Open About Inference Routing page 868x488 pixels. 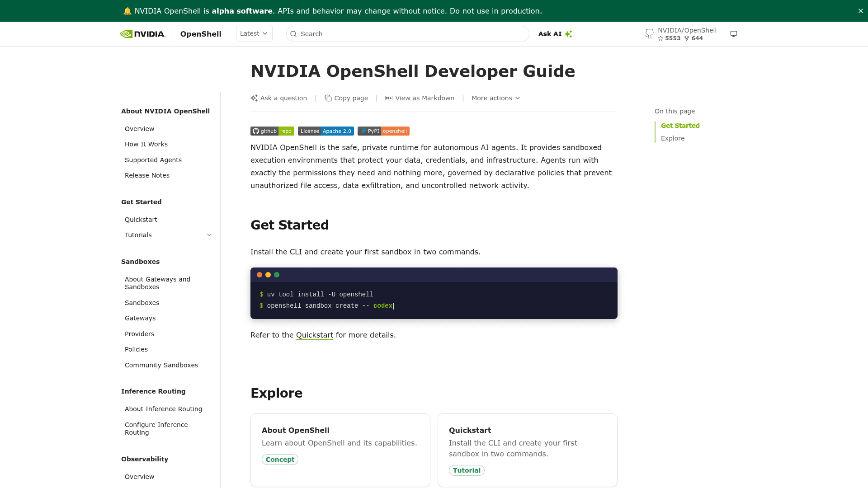tap(163, 409)
